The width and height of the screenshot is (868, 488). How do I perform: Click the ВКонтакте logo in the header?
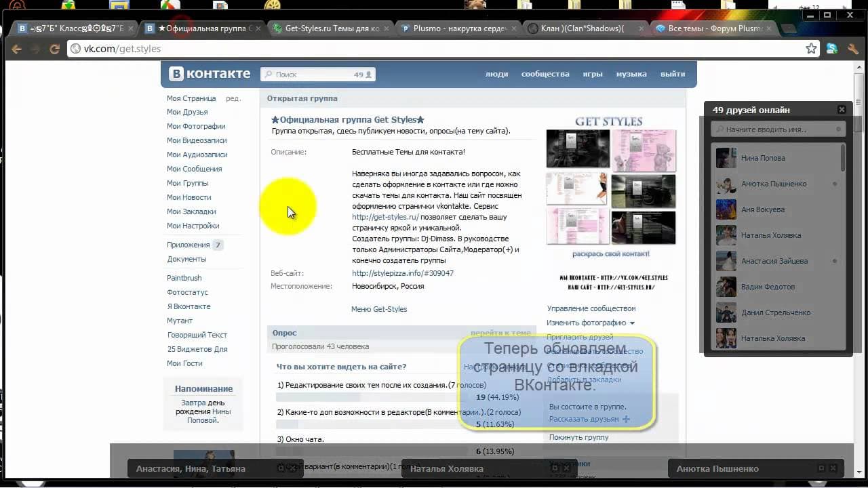pyautogui.click(x=210, y=74)
